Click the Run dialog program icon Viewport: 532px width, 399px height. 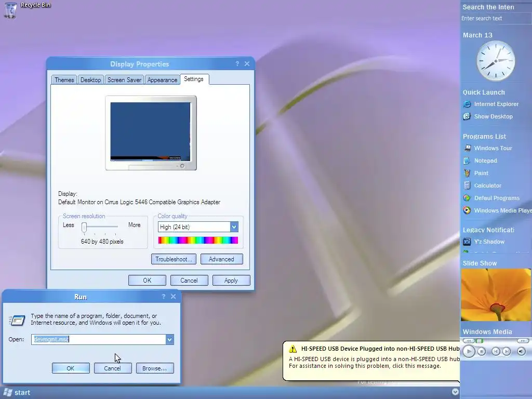[x=17, y=320]
